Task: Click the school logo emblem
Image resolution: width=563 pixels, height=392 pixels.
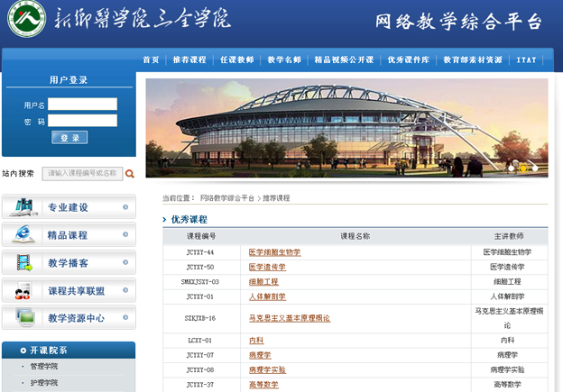Action: (26, 19)
